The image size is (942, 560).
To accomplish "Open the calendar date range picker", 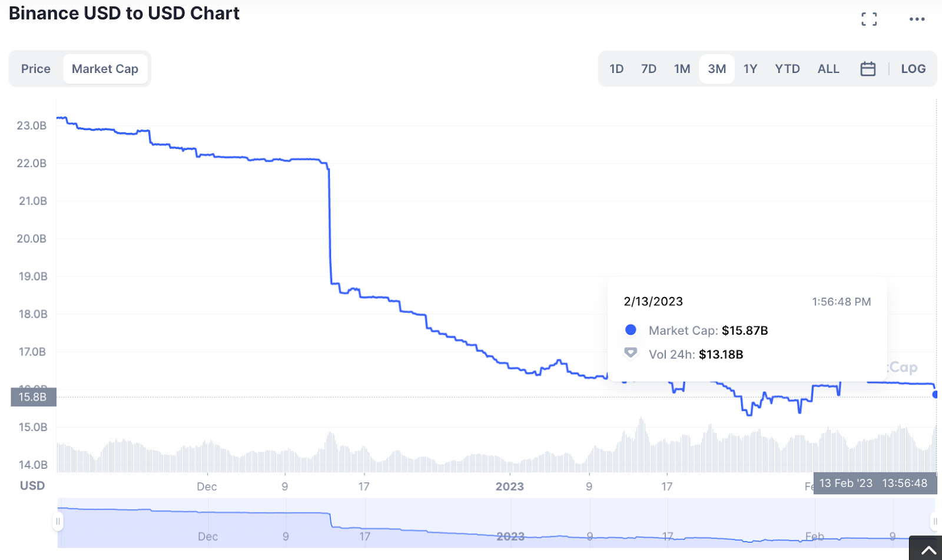I will pos(868,69).
